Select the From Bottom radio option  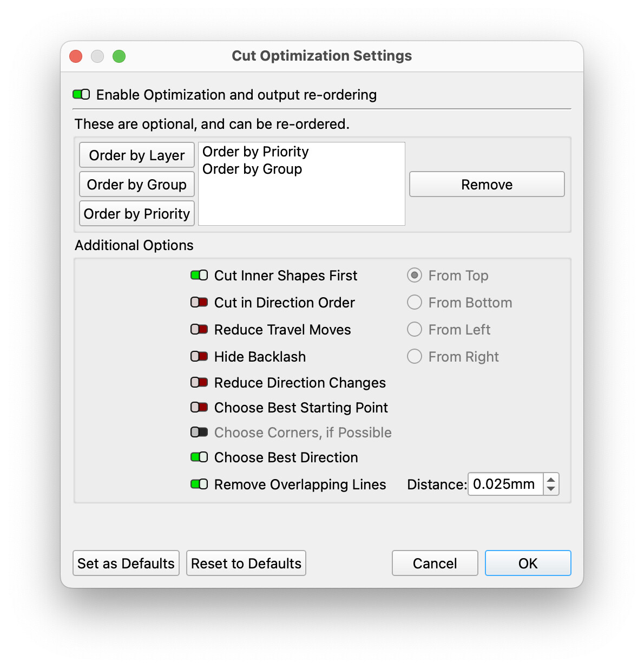415,303
